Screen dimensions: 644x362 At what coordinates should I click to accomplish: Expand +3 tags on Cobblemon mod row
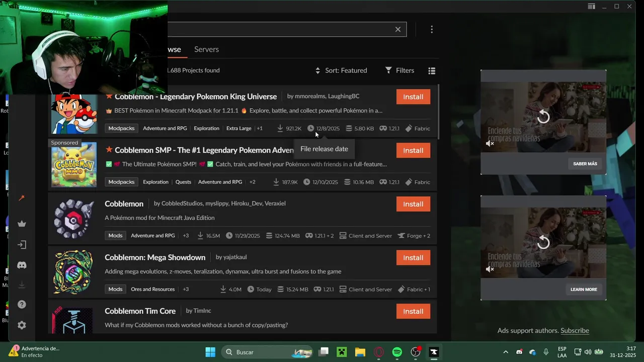tap(186, 236)
